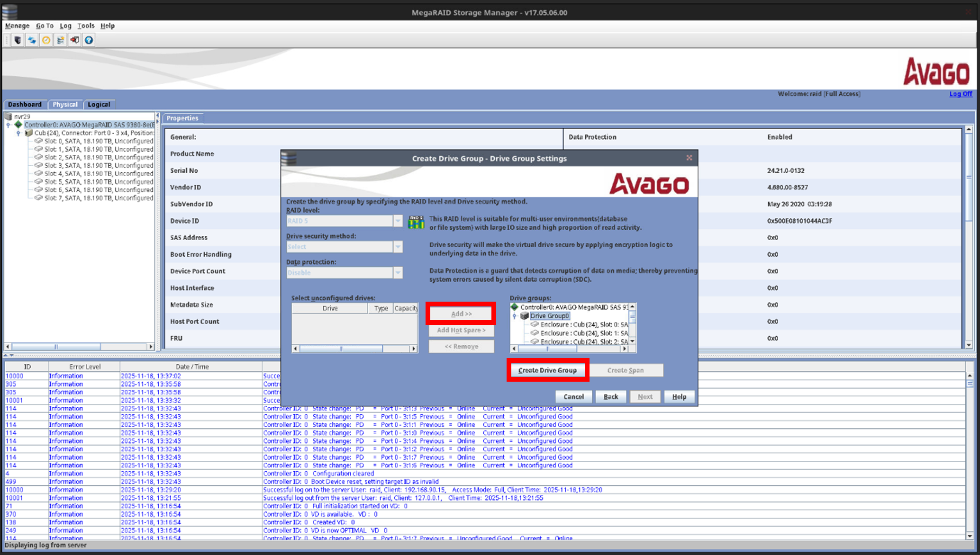
Task: Open the Drive security method dropdown
Action: tap(398, 247)
